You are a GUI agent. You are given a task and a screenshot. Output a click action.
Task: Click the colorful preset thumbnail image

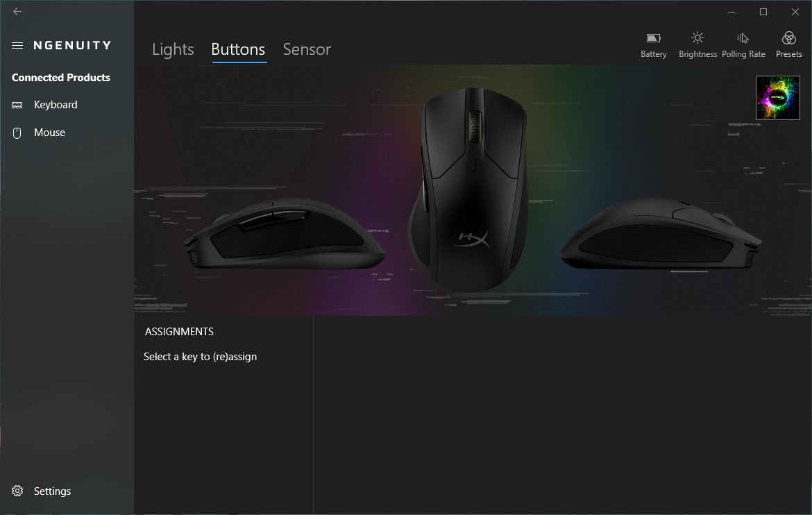tap(777, 98)
